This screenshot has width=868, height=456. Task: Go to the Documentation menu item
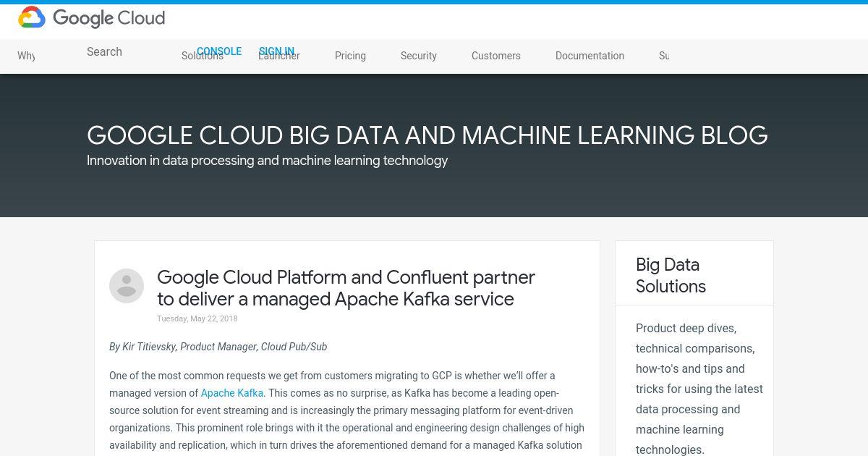(x=590, y=56)
